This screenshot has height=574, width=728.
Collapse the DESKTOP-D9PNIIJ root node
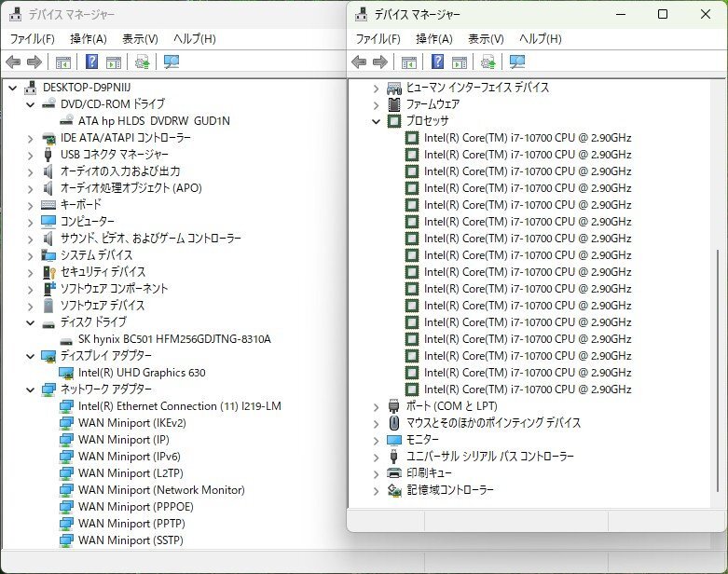click(x=13, y=88)
